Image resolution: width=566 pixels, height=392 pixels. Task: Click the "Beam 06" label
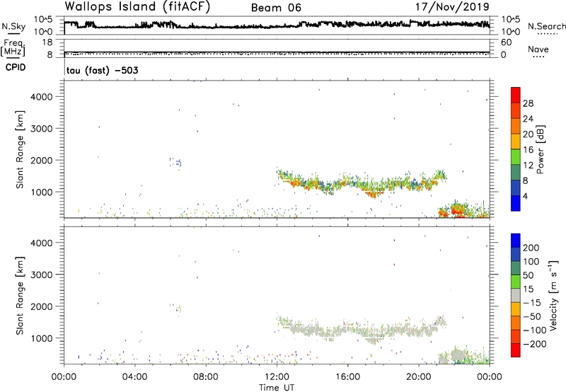click(x=276, y=8)
